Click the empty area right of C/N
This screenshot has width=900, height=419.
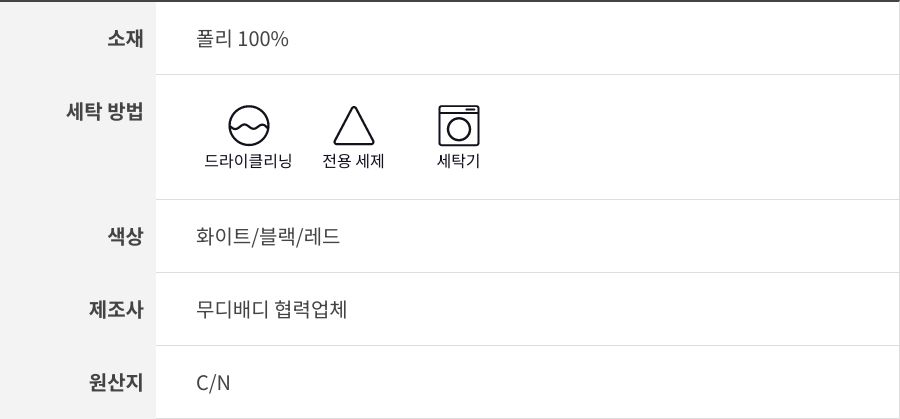[560, 383]
